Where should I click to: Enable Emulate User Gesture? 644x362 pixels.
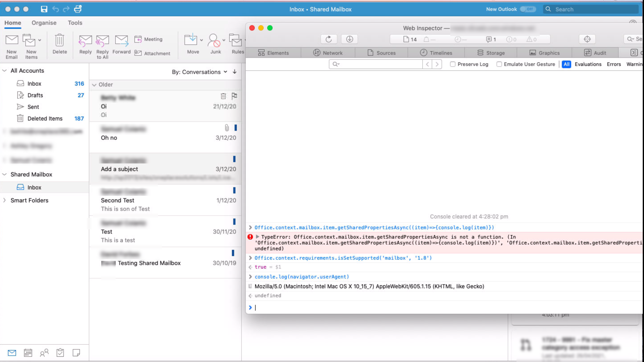(500, 64)
